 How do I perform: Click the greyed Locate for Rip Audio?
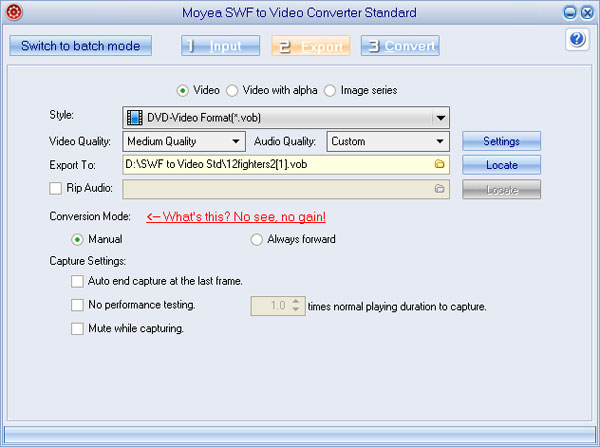point(501,189)
